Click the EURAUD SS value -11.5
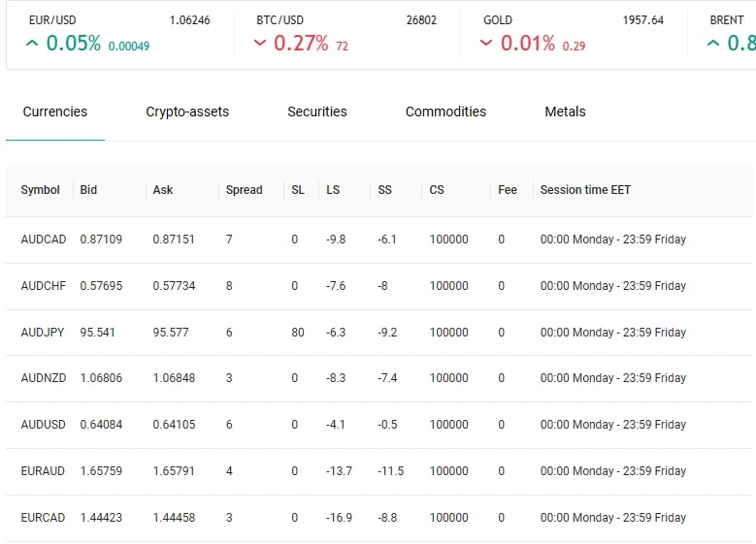The height and width of the screenshot is (544, 756). [x=390, y=471]
